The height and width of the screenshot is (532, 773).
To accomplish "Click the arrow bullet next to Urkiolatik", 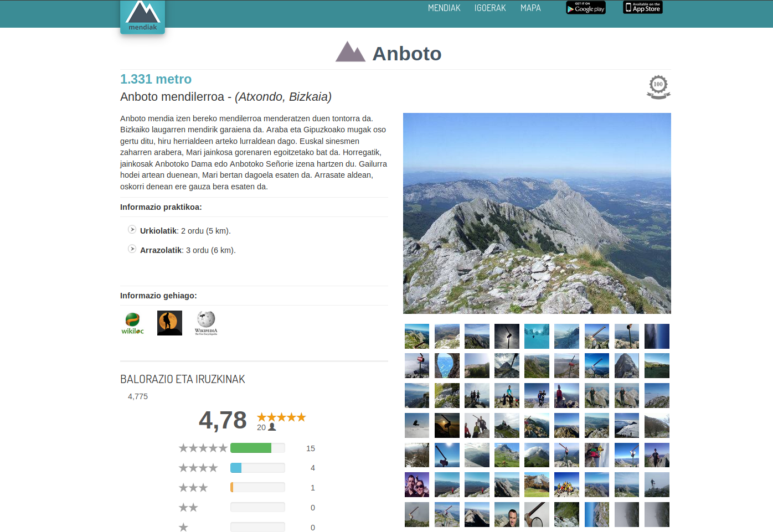I will [x=132, y=229].
